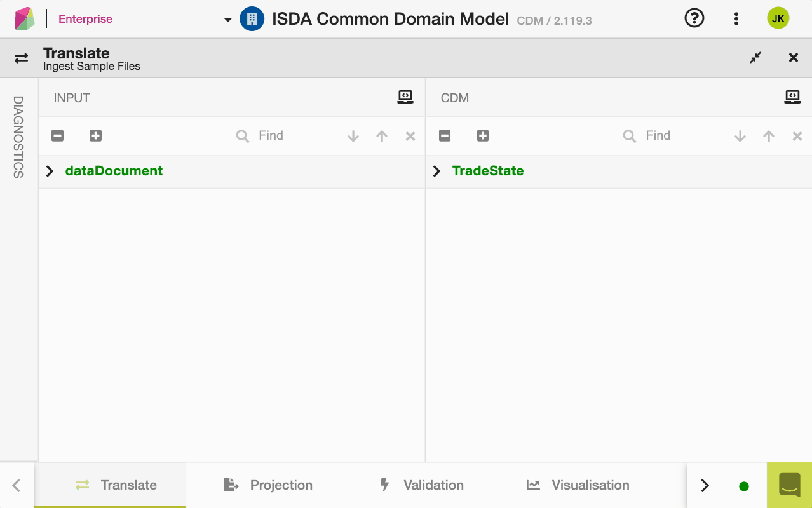Click the JK user avatar
The image size is (812, 508).
click(x=778, y=18)
